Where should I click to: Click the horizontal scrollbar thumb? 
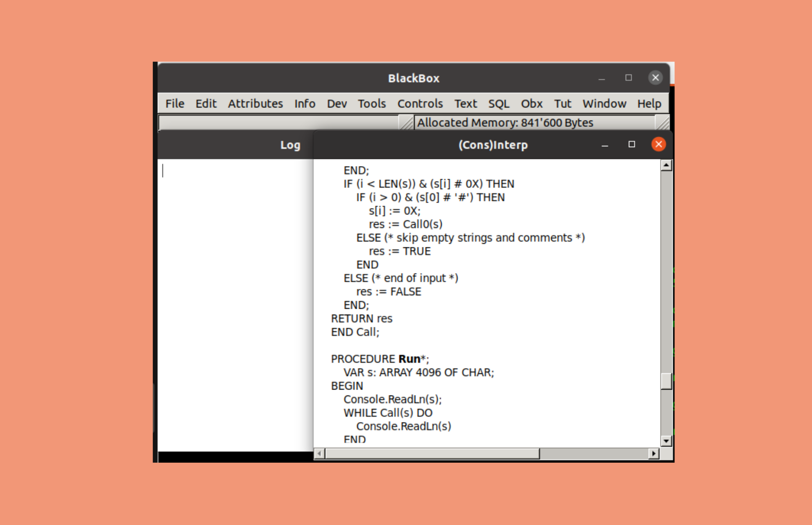[432, 454]
